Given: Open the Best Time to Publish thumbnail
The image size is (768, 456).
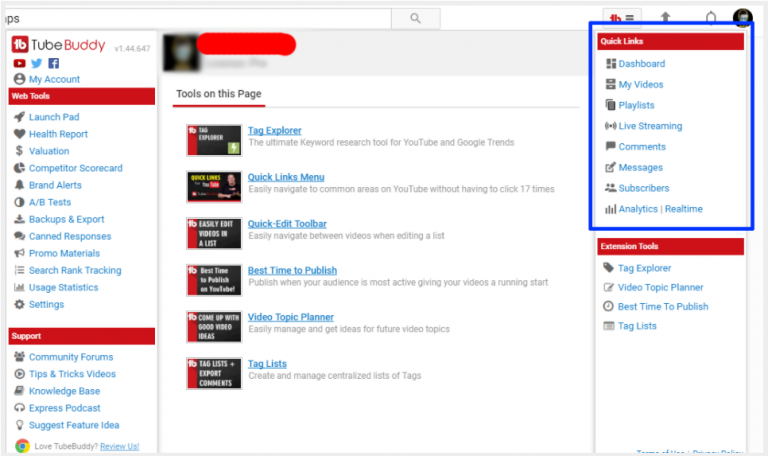Looking at the screenshot, I should click(x=214, y=280).
